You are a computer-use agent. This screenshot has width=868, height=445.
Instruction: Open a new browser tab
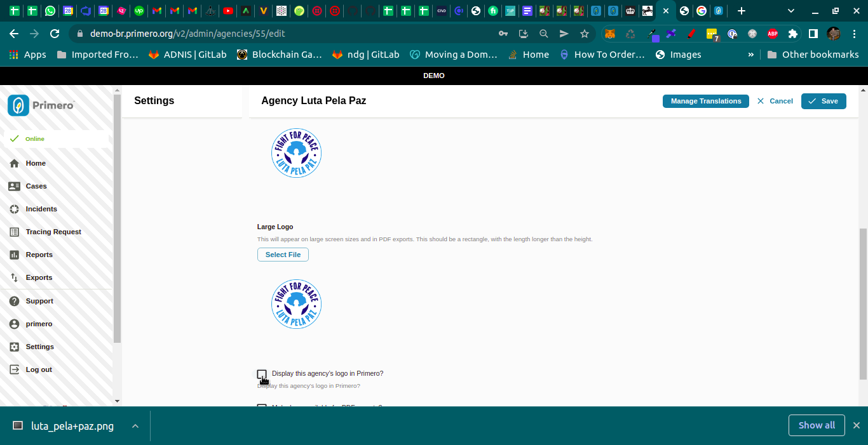[741, 11]
